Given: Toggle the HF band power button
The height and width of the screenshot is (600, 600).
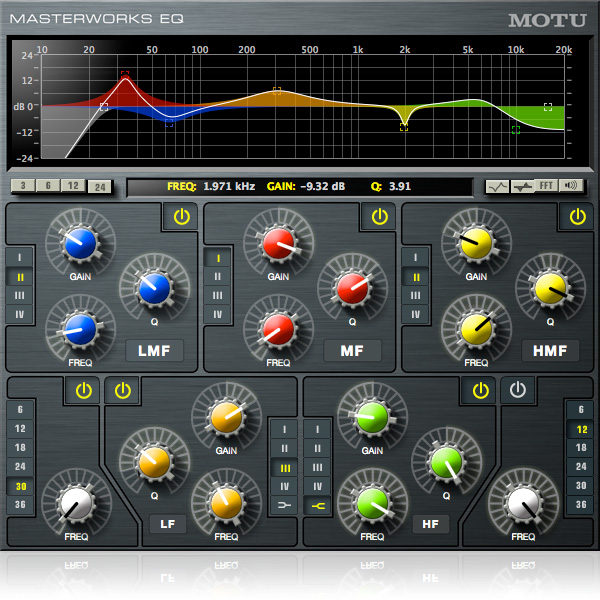Looking at the screenshot, I should pos(480,391).
